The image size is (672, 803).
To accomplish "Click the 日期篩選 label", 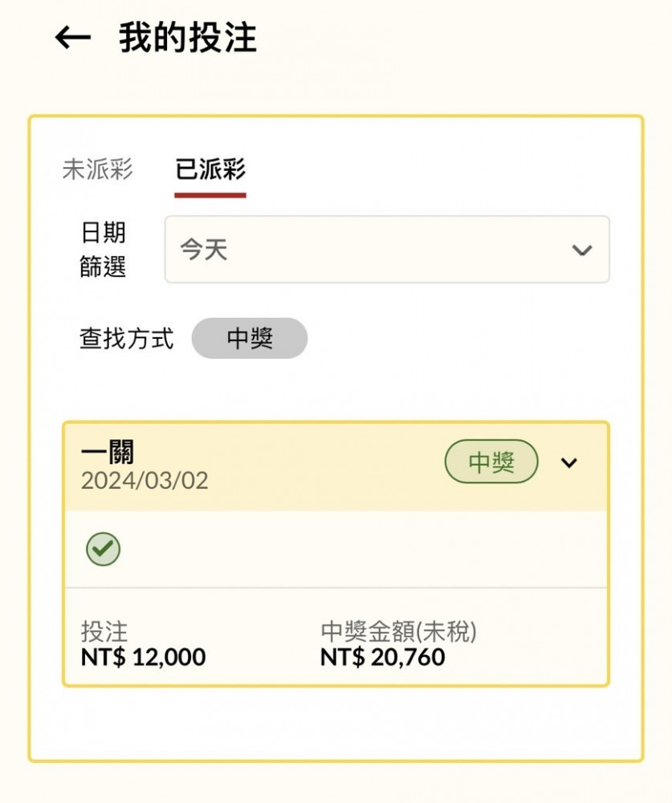I will pyautogui.click(x=103, y=250).
